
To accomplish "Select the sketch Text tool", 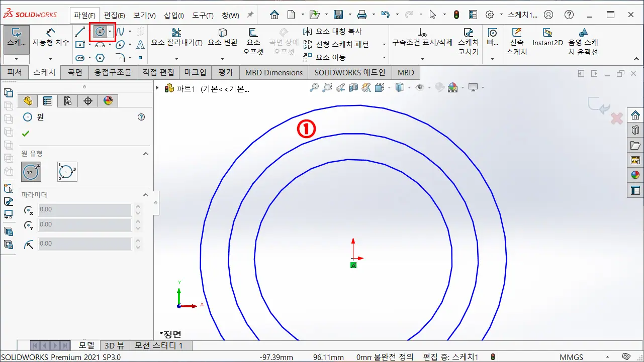I will point(140,45).
